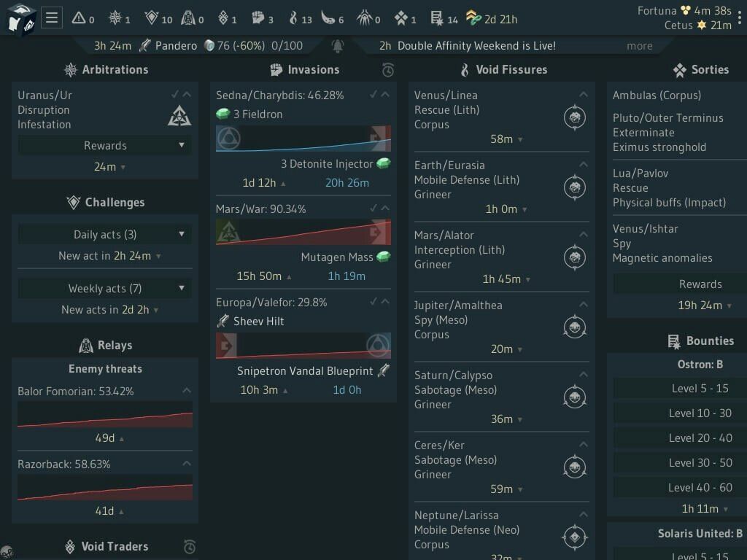Click the sorties icon showing 1 in top bar
Screen dimensions: 747x560
(x=400, y=18)
